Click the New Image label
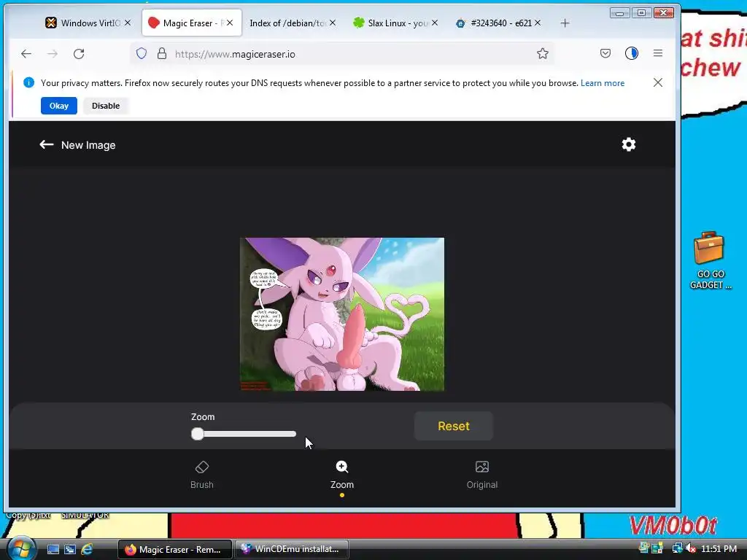 (88, 145)
